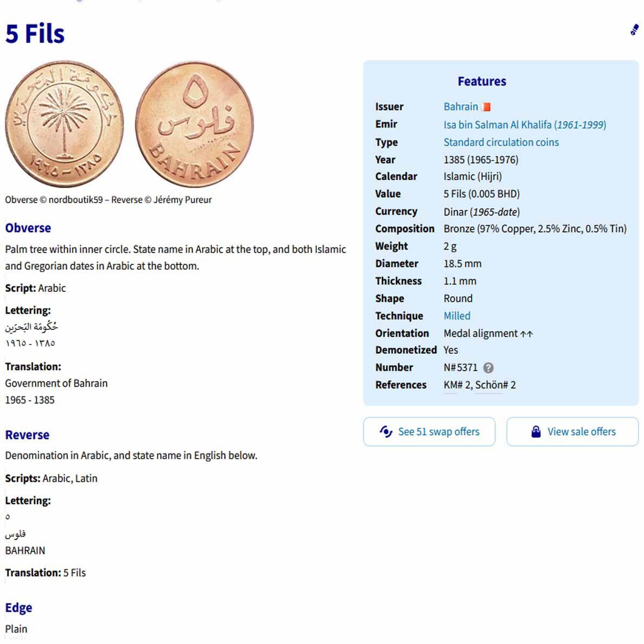The width and height of the screenshot is (644, 644).
Task: Click the Edge section heading
Action: pos(18,608)
